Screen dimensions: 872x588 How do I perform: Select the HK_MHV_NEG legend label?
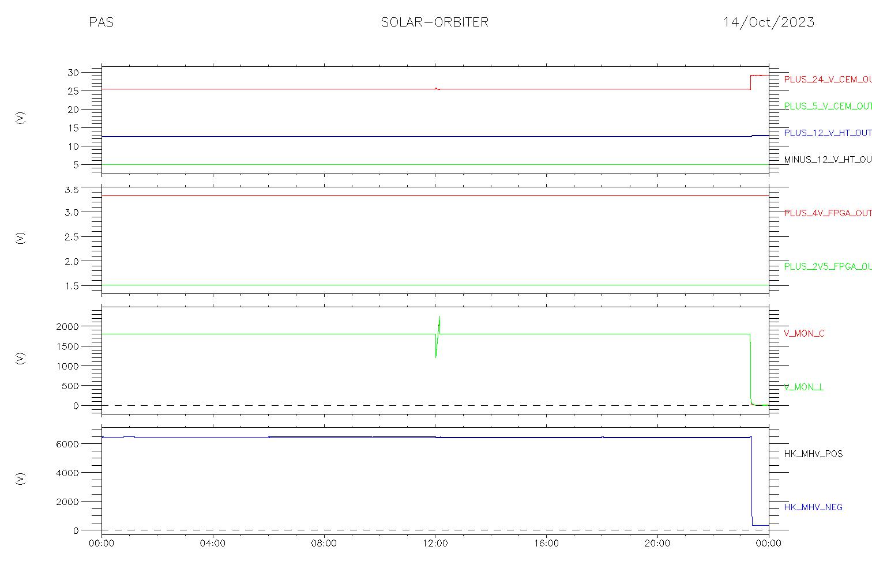813,508
